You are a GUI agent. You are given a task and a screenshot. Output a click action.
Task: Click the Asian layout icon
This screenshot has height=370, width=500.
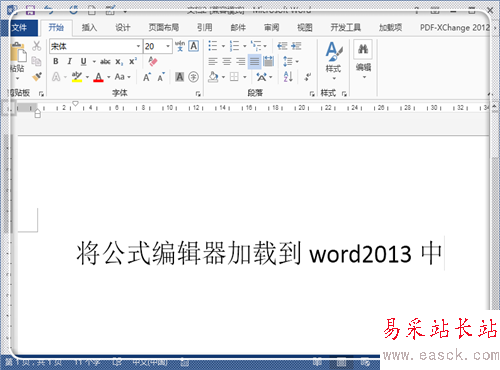point(261,77)
